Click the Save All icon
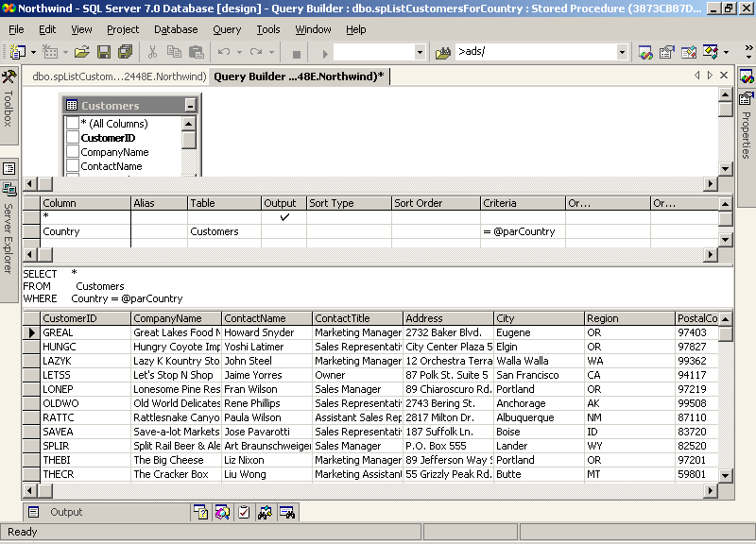Screen dimensions: 756x544 126,52
